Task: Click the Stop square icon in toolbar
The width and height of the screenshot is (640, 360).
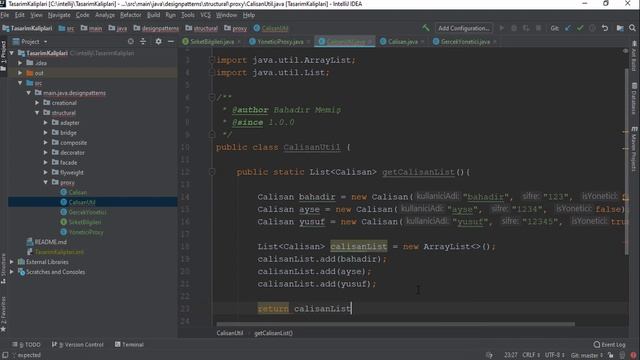Action: point(538,28)
